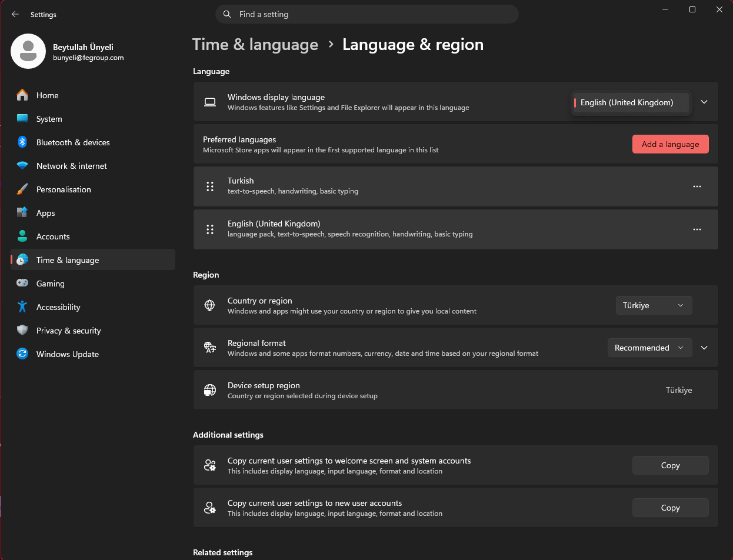Image resolution: width=733 pixels, height=560 pixels.
Task: Open Network & internet settings
Action: pyautogui.click(x=93, y=166)
